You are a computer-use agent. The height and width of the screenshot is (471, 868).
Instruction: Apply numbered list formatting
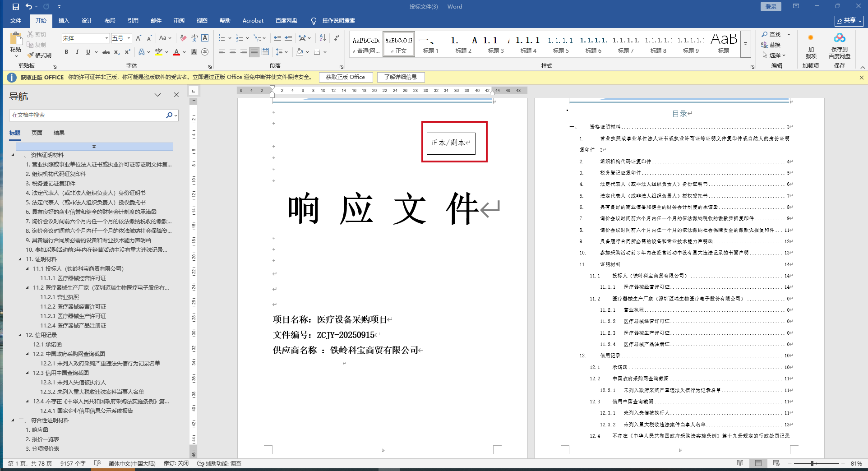pos(240,38)
